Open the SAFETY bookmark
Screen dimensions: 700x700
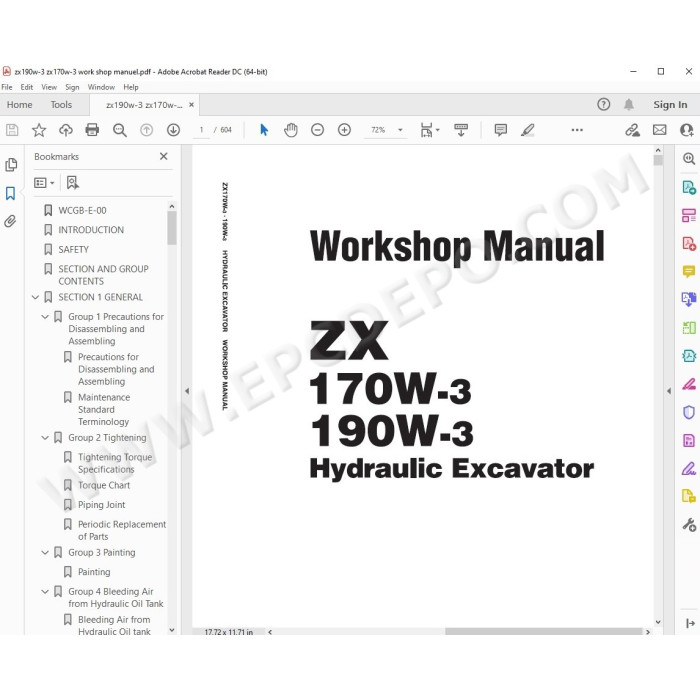74,250
